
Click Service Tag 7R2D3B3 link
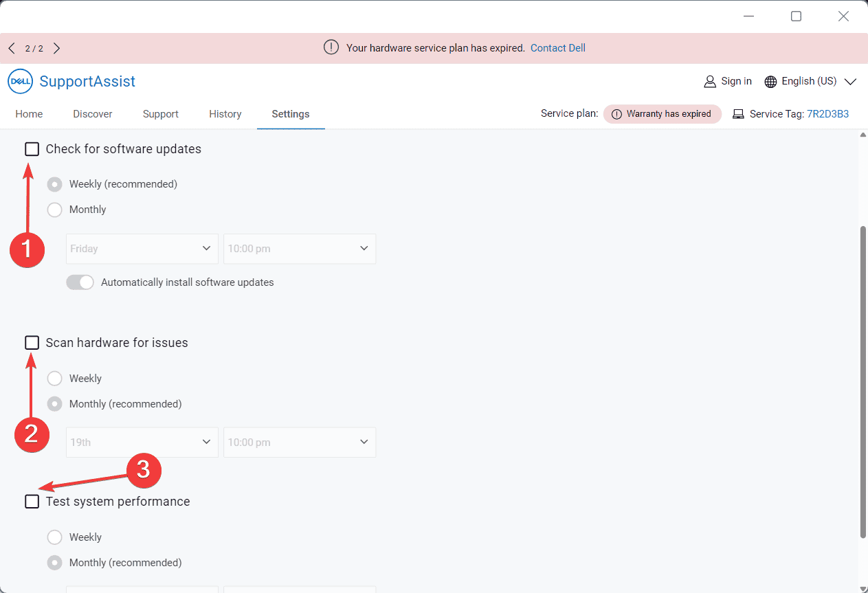(827, 114)
